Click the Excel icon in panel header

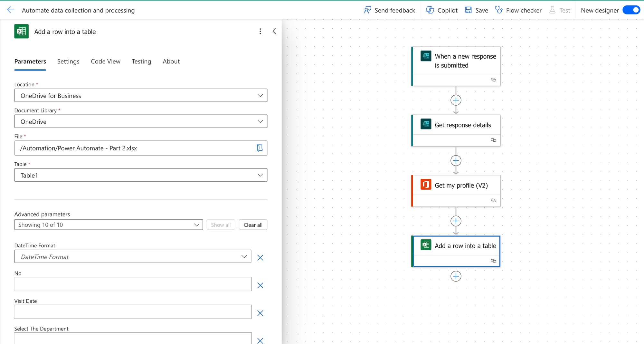(21, 31)
